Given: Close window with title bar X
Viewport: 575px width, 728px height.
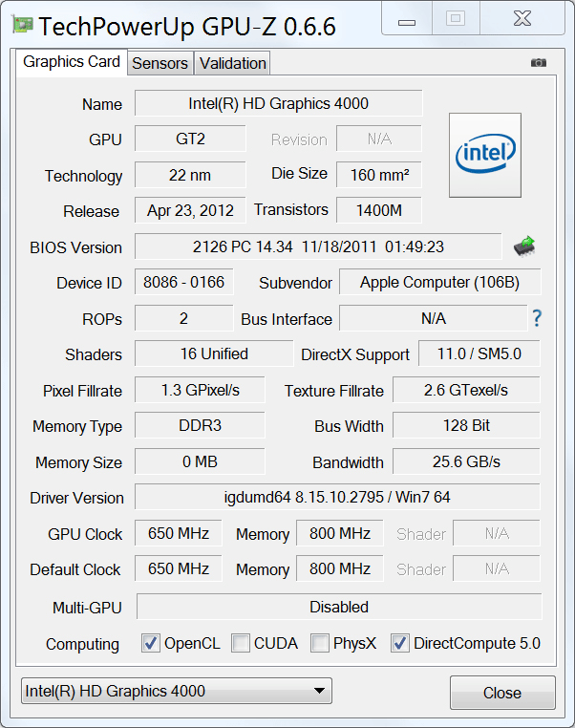Looking at the screenshot, I should 522,19.
